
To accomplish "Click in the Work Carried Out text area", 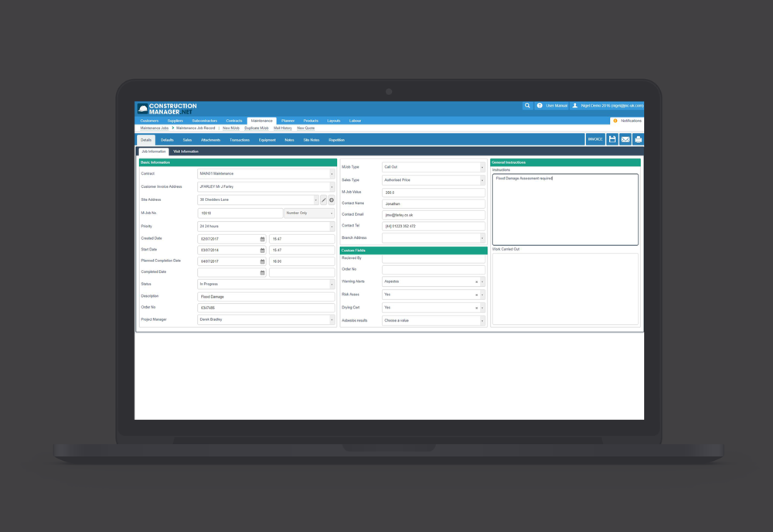I will point(565,288).
